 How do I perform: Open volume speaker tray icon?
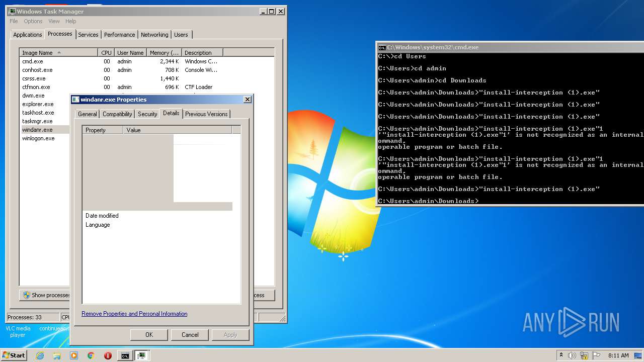pos(572,355)
